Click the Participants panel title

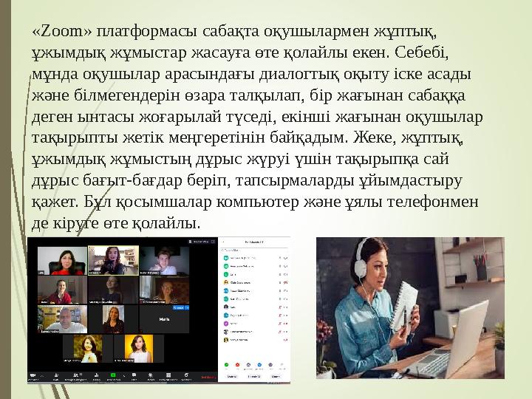[254, 242]
